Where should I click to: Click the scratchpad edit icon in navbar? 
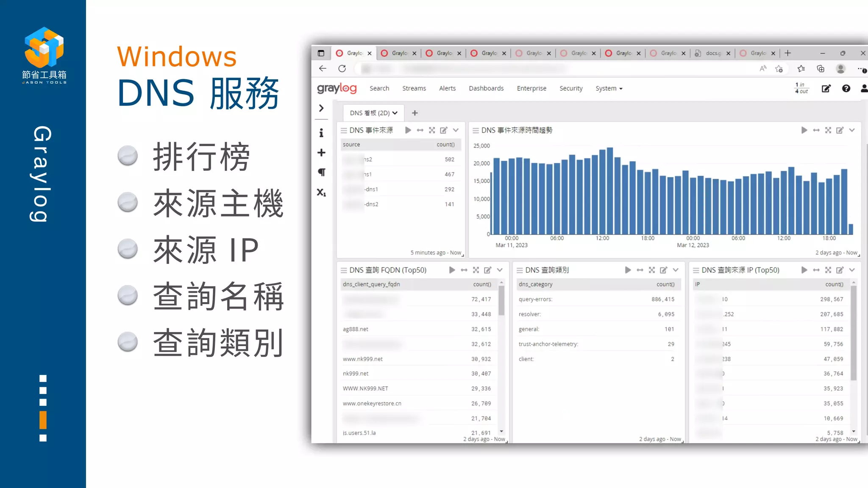pyautogui.click(x=826, y=88)
